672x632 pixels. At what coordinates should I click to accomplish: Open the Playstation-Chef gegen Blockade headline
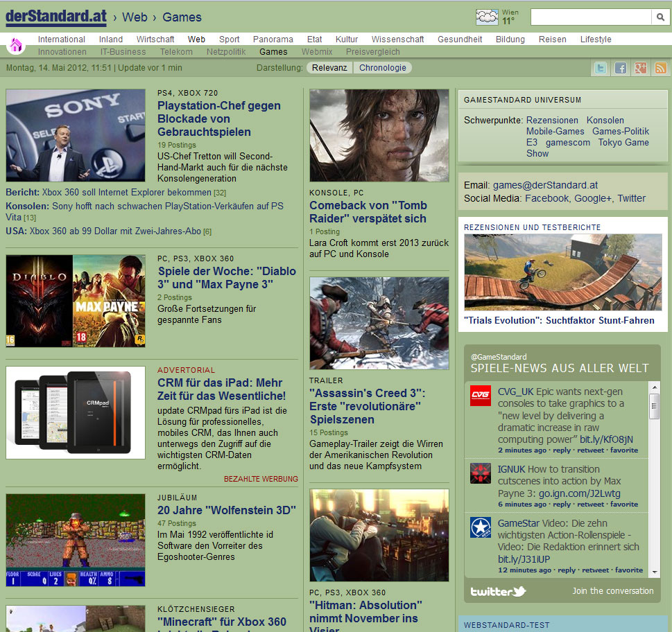(x=219, y=119)
